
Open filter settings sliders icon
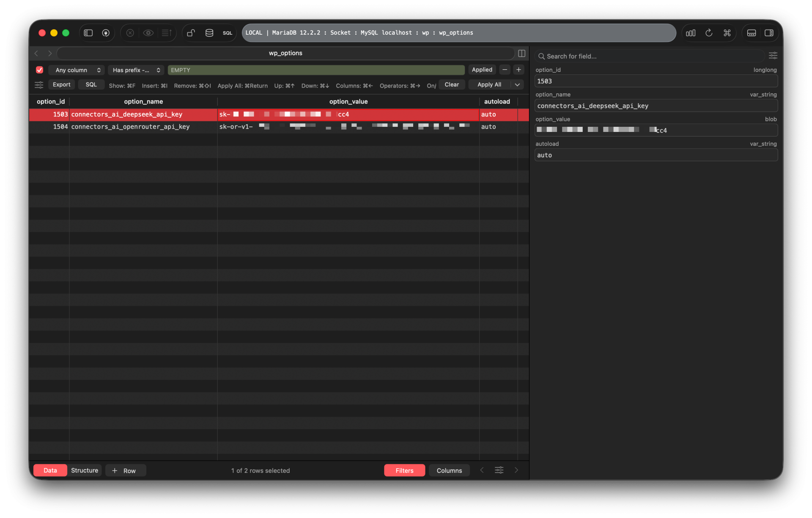click(x=39, y=85)
